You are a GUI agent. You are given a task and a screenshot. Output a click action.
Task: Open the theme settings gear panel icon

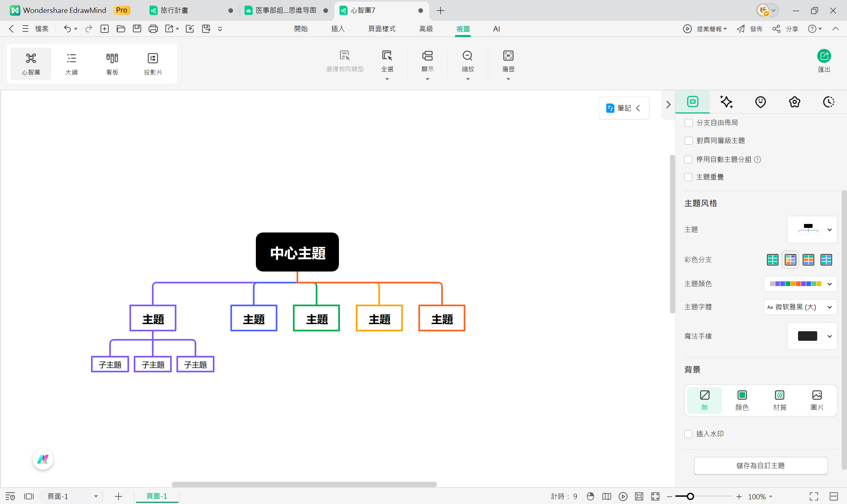[x=794, y=102]
